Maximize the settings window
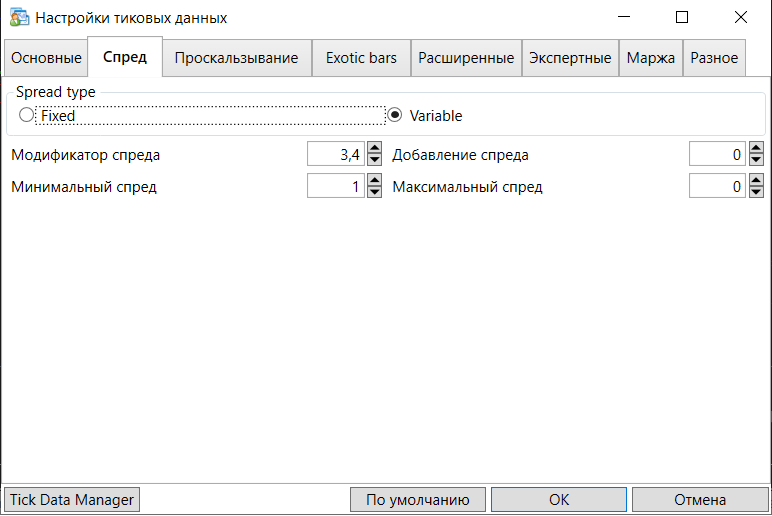This screenshot has height=516, width=772. [682, 17]
